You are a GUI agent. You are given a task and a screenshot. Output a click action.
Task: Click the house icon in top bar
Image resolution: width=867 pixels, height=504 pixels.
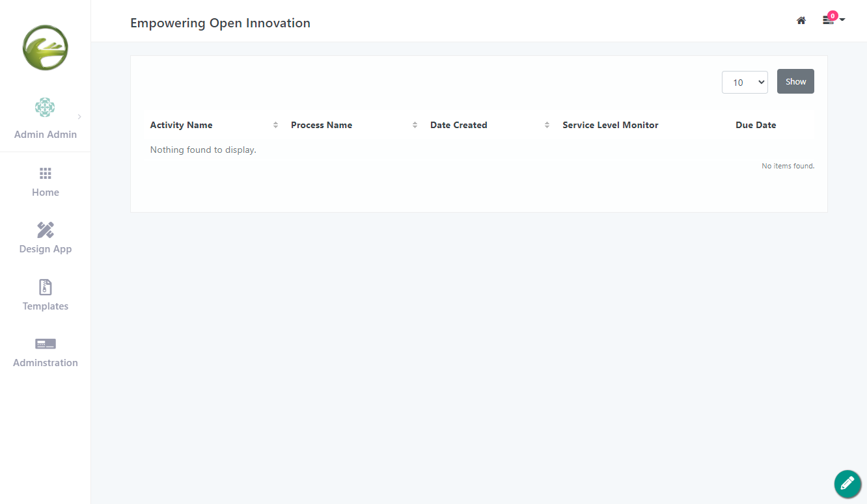click(x=801, y=21)
